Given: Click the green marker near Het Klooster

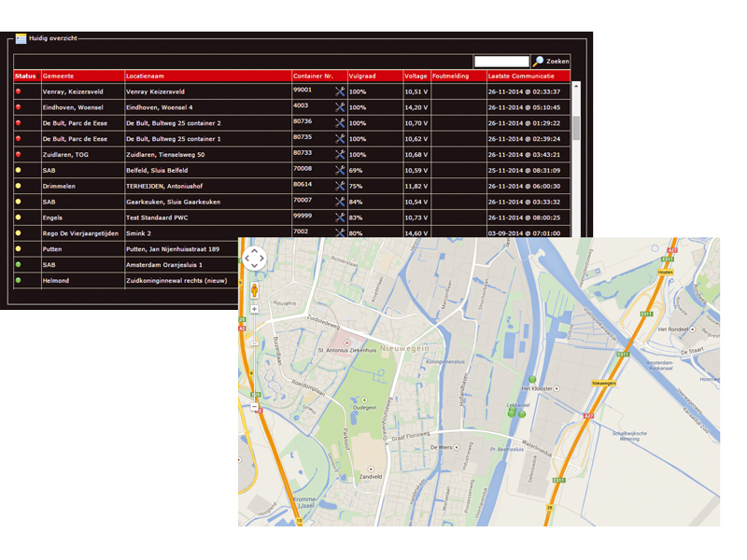Looking at the screenshot, I should tap(532, 380).
